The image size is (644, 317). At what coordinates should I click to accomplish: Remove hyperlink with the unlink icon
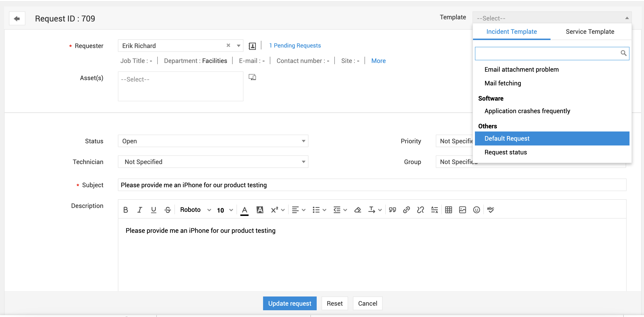click(x=421, y=210)
